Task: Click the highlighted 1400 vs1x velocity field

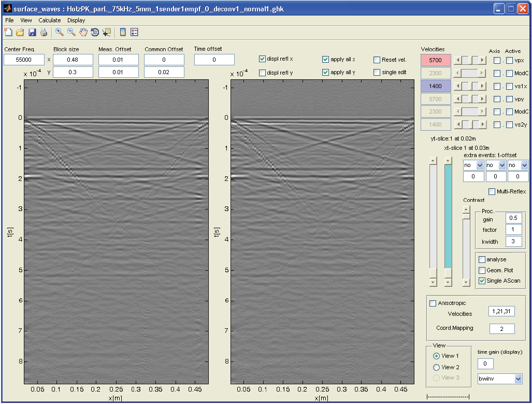Action: click(x=436, y=86)
